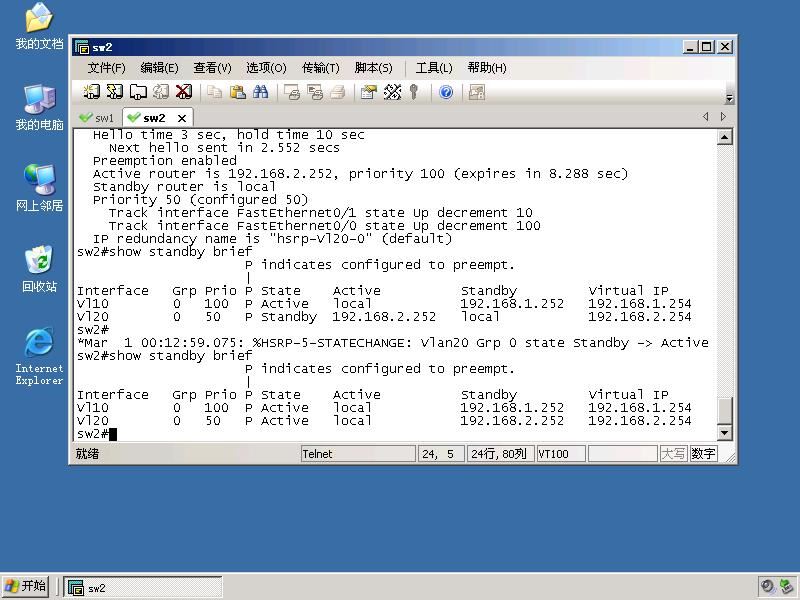Click the first system tray icon
This screenshot has width=800, height=600.
pyautogui.click(x=767, y=587)
